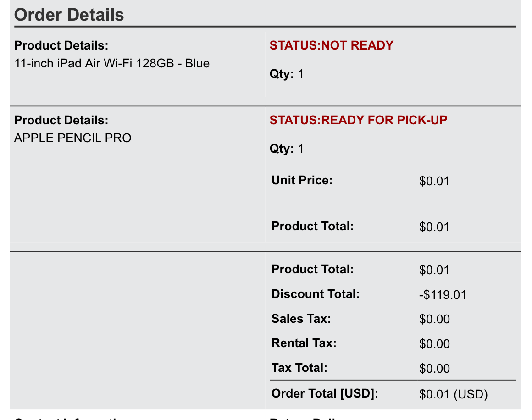532x420 pixels.
Task: Click the Tax Total label
Action: click(x=299, y=368)
